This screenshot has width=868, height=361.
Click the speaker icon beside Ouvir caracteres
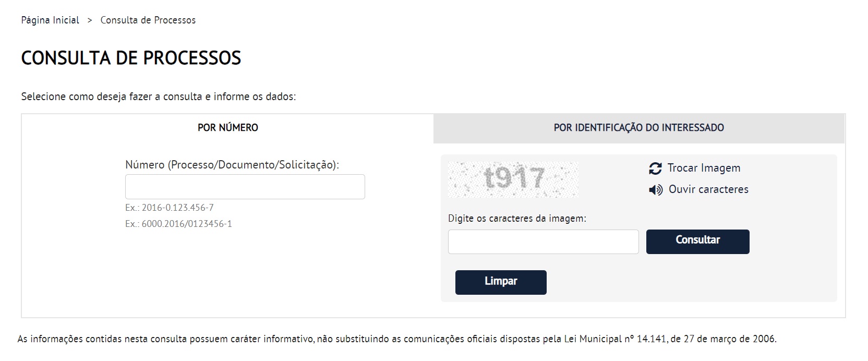coord(656,190)
